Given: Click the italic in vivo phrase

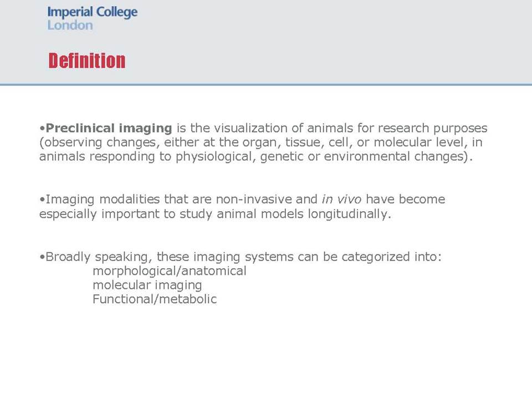Looking at the screenshot, I should click(342, 199).
